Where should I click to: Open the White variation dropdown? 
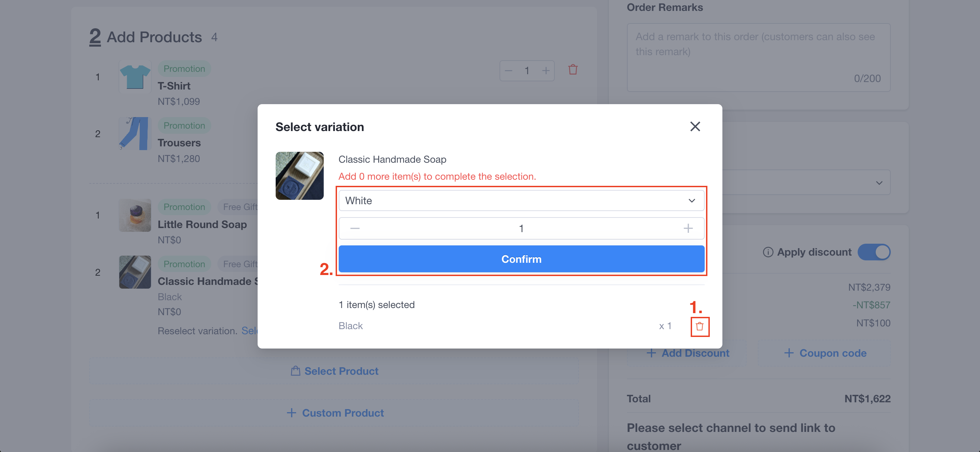(x=521, y=200)
